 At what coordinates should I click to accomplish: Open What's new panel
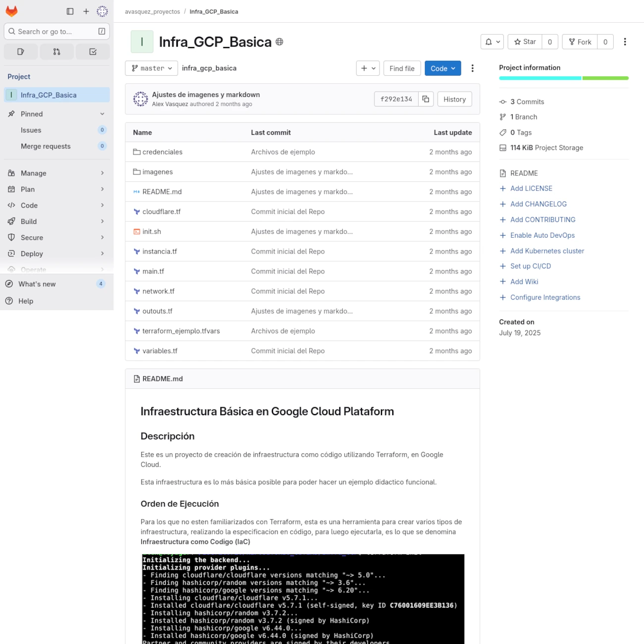(57, 284)
